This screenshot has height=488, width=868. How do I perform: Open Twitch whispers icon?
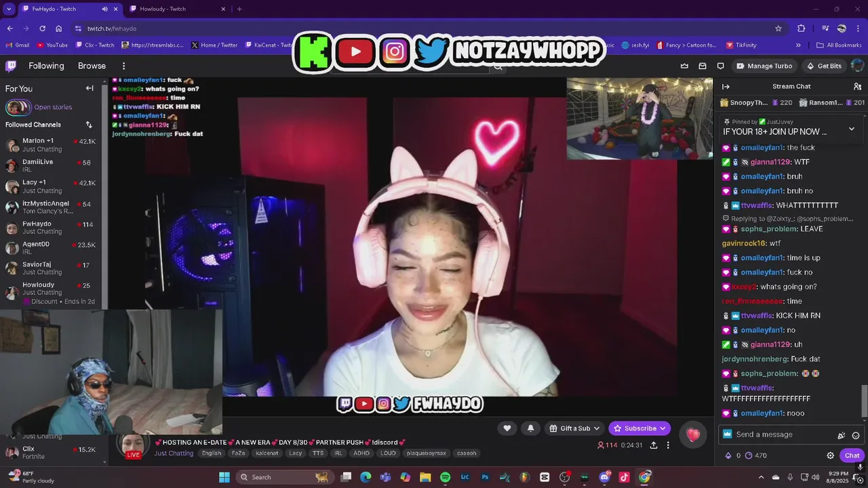(720, 66)
